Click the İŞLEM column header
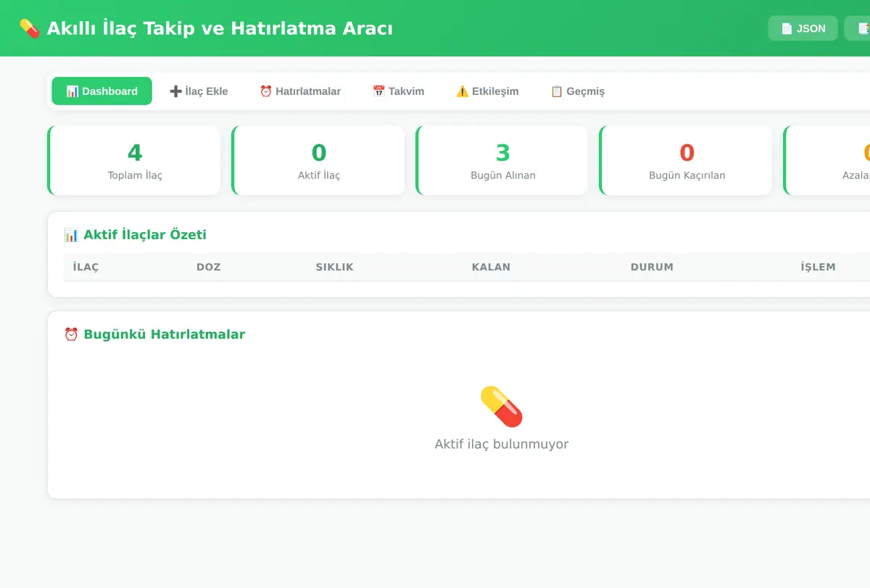The width and height of the screenshot is (870, 588). click(x=818, y=267)
